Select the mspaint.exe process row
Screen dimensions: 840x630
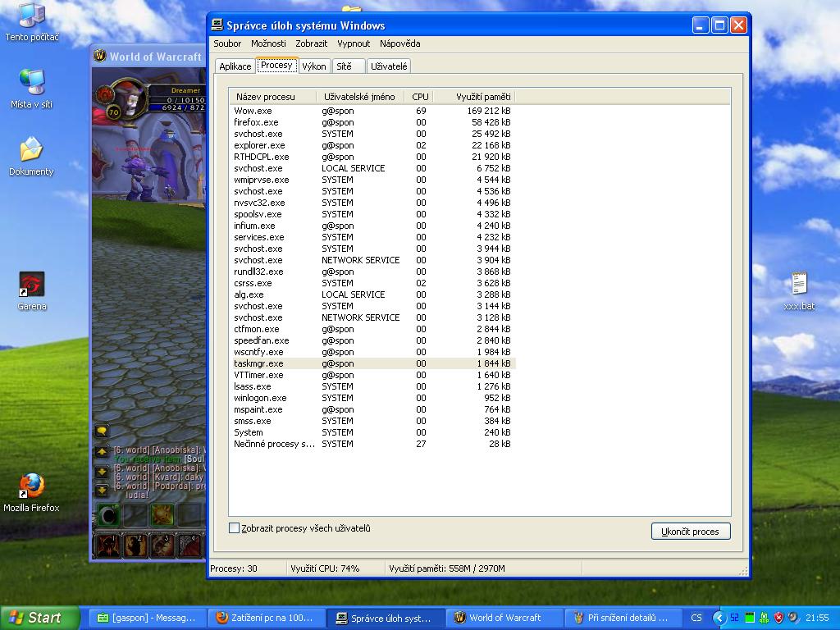(372, 409)
